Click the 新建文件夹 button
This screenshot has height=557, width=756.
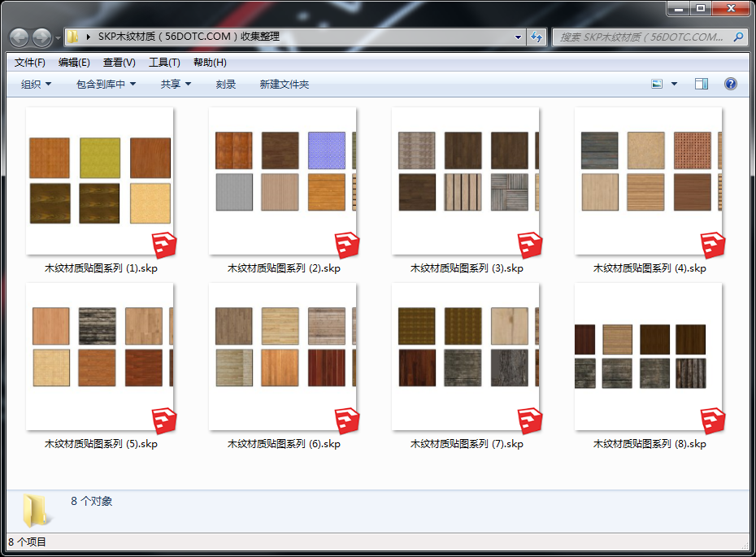pos(285,84)
